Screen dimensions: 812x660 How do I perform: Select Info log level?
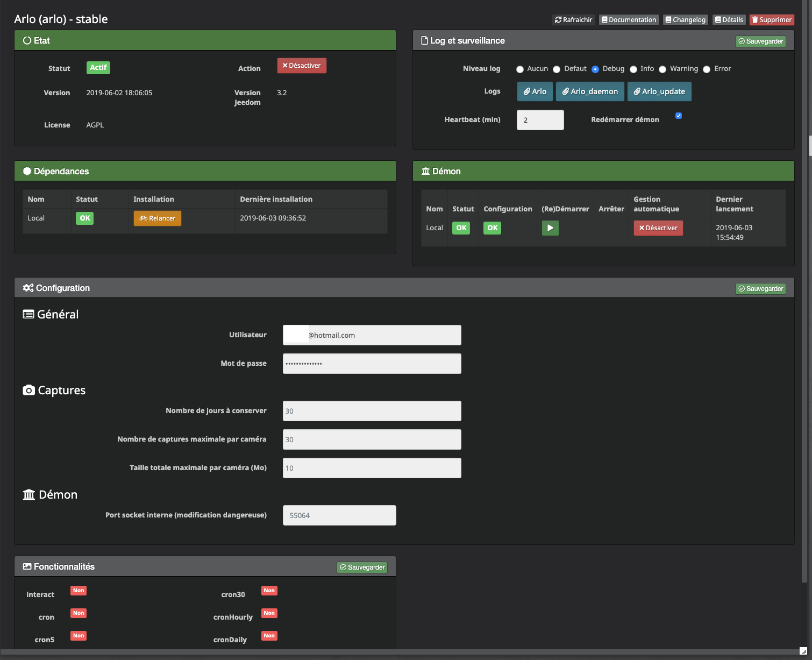pos(633,69)
